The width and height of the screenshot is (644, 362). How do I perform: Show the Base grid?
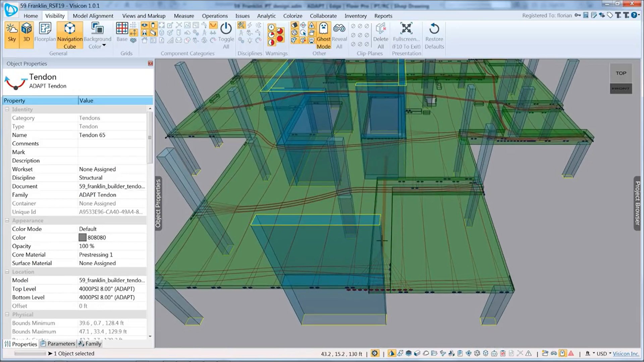click(x=122, y=33)
